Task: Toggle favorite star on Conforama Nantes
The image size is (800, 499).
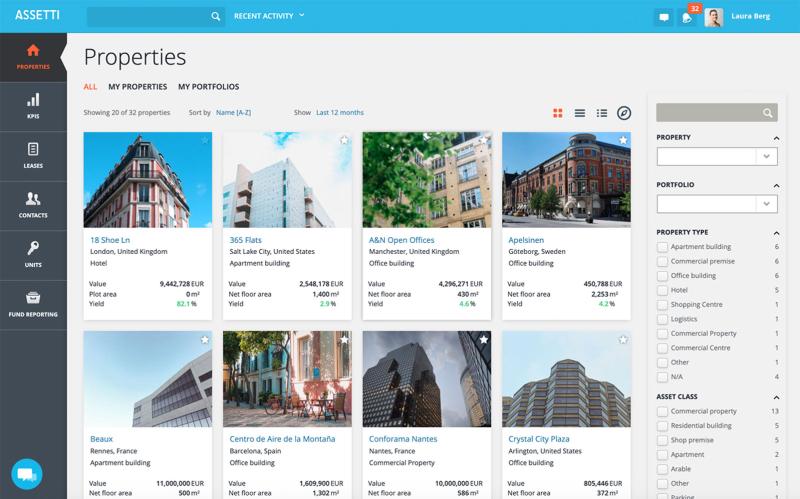Action: click(484, 339)
